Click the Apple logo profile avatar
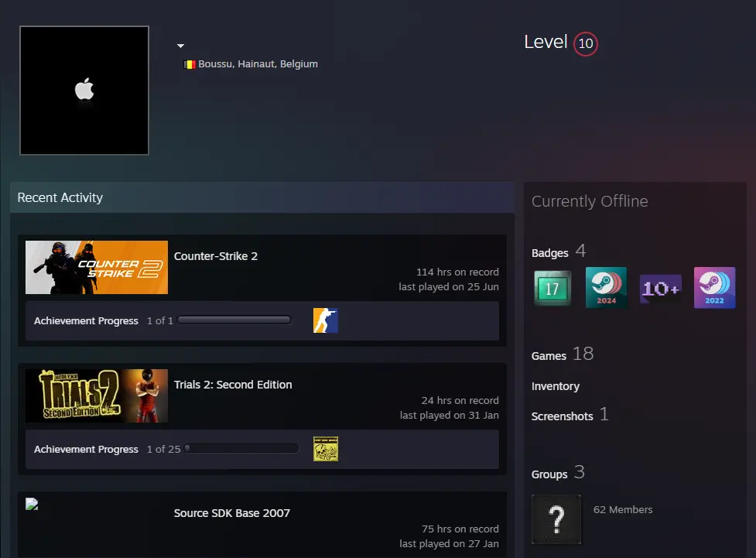The width and height of the screenshot is (756, 558). coord(84,91)
